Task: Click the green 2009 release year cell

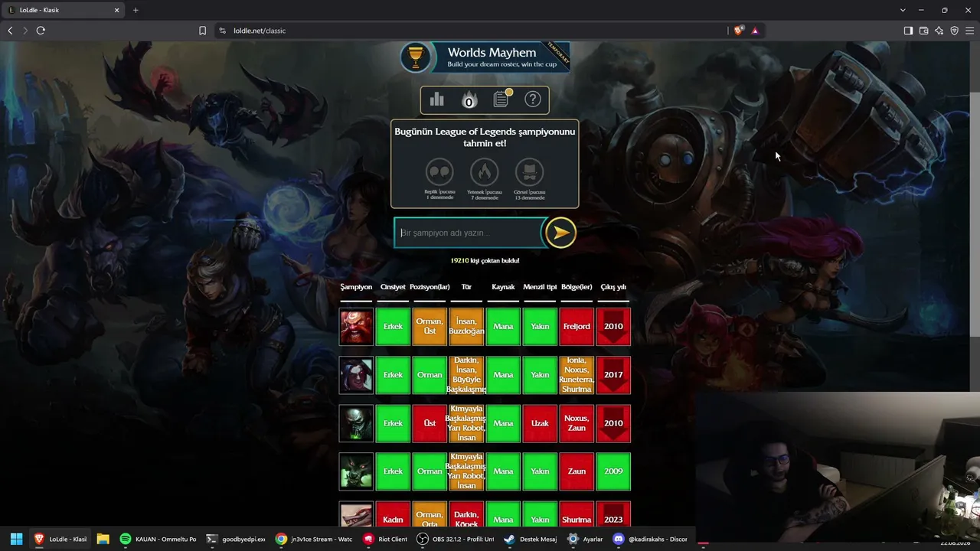Action: pyautogui.click(x=613, y=471)
